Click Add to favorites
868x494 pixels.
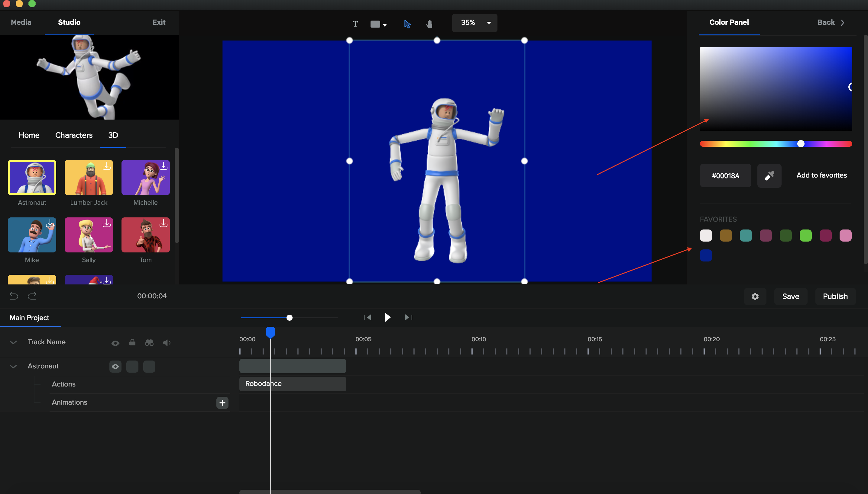point(821,175)
